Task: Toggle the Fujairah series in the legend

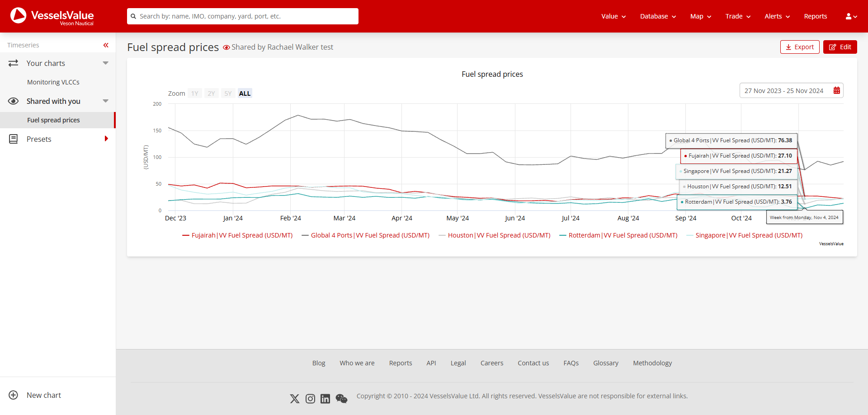Action: coord(237,235)
